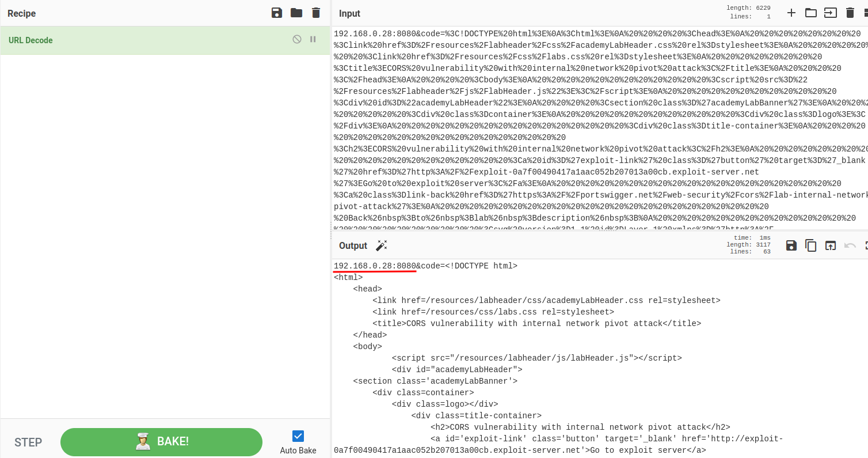
Task: Click the div class=logo output line
Action: [x=445, y=404]
